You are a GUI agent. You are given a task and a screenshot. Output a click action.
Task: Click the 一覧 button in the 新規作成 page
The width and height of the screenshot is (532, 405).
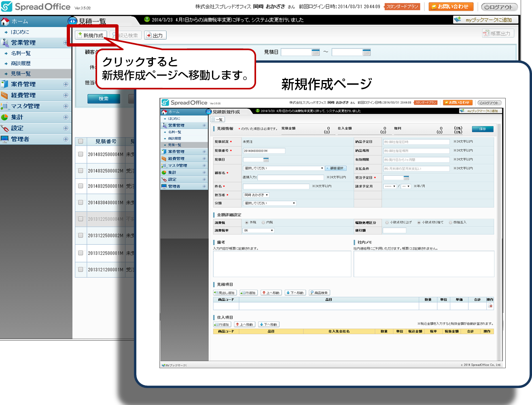pyautogui.click(x=217, y=120)
